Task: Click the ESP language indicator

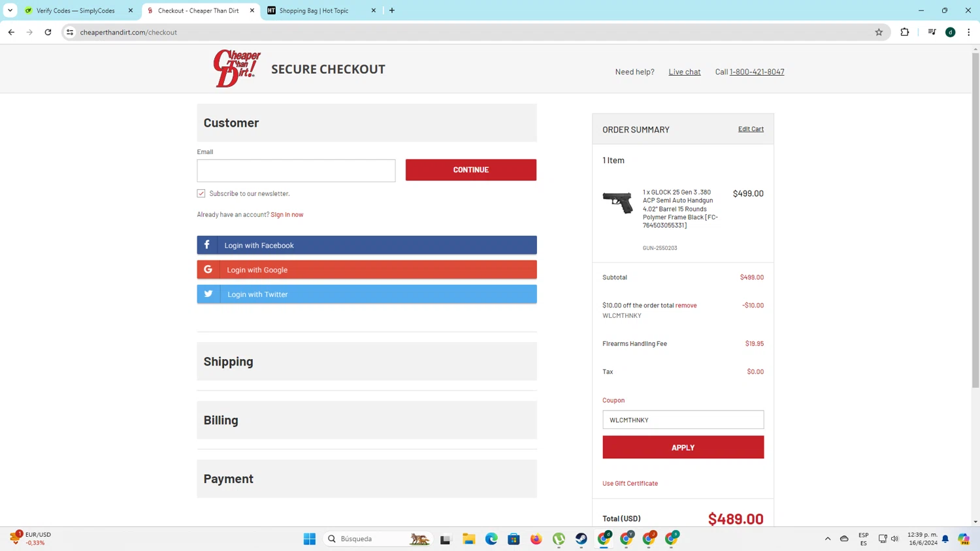Action: click(x=864, y=539)
